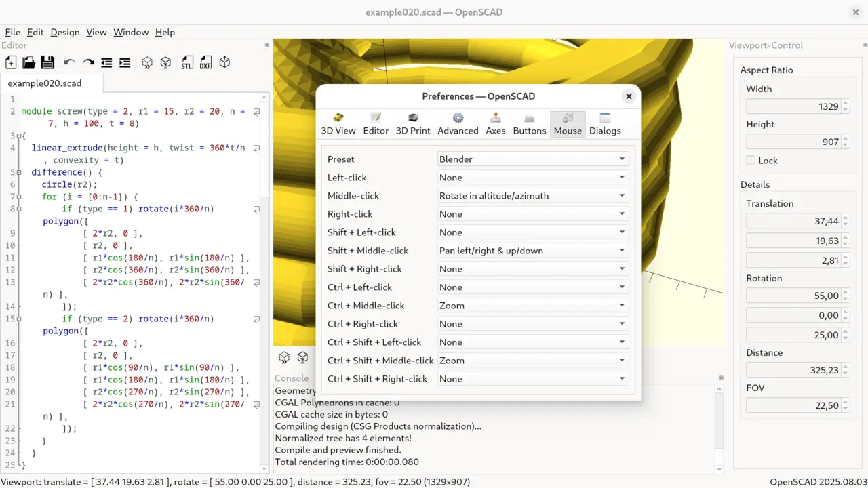The image size is (868, 488).
Task: Close the Preferences dialog
Action: (629, 96)
